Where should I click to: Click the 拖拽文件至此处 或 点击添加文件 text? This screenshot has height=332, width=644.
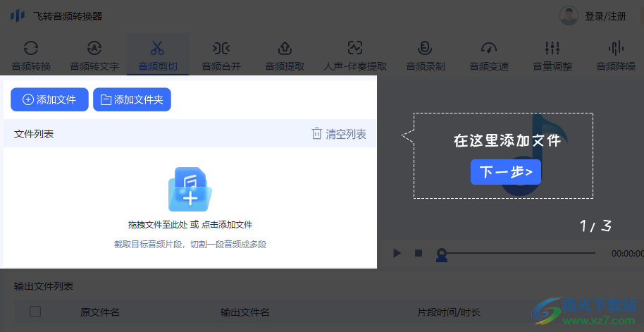tap(190, 225)
